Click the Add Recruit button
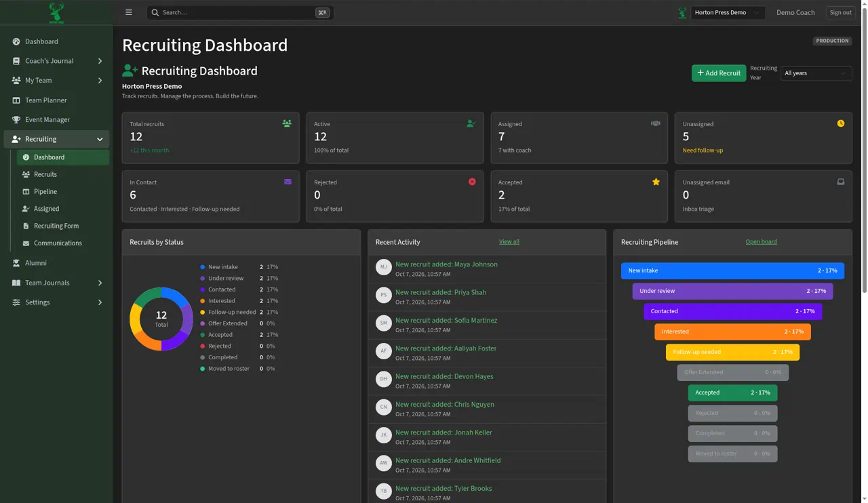Screen dimensions: 868x503 [719, 73]
